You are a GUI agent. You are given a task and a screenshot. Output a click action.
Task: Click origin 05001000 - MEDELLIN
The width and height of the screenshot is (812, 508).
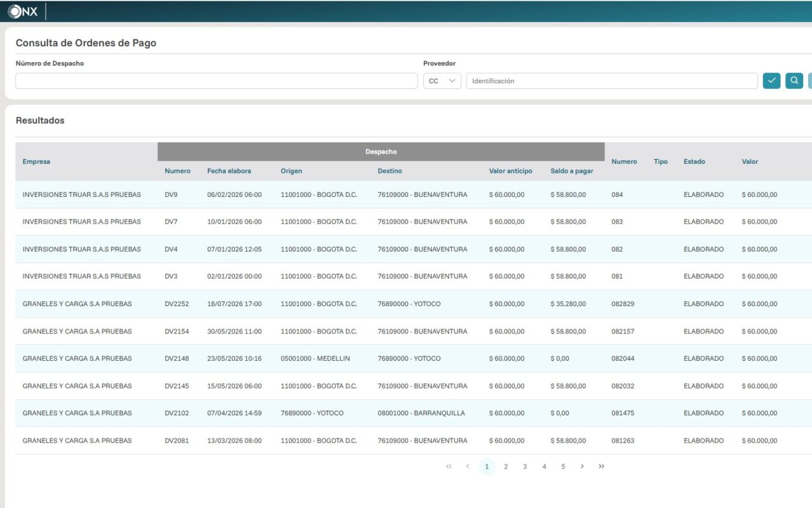pyautogui.click(x=315, y=358)
